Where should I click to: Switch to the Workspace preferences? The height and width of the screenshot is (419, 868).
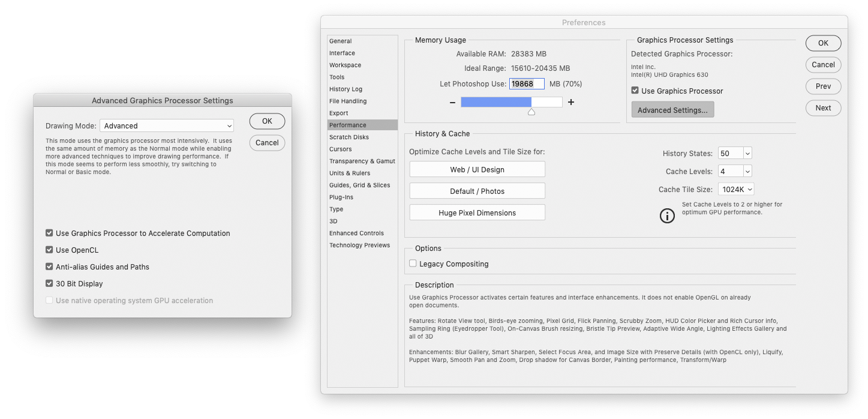coord(362,65)
